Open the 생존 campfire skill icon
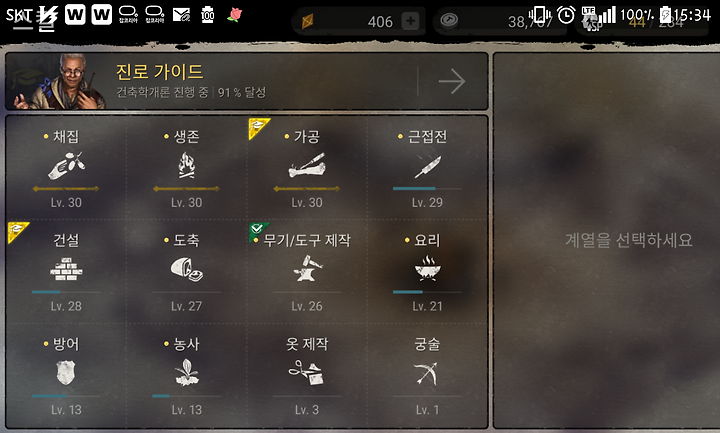720x433 pixels. (x=186, y=165)
